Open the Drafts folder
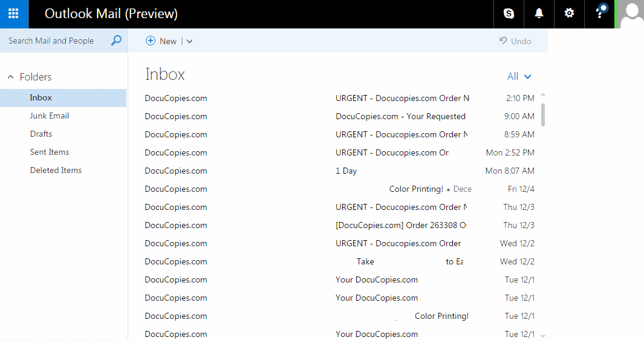The height and width of the screenshot is (340, 644). (x=41, y=134)
